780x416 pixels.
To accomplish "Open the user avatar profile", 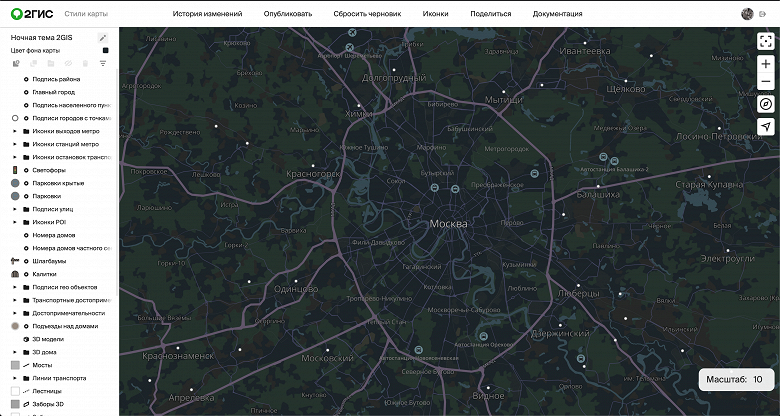I will coord(747,14).
